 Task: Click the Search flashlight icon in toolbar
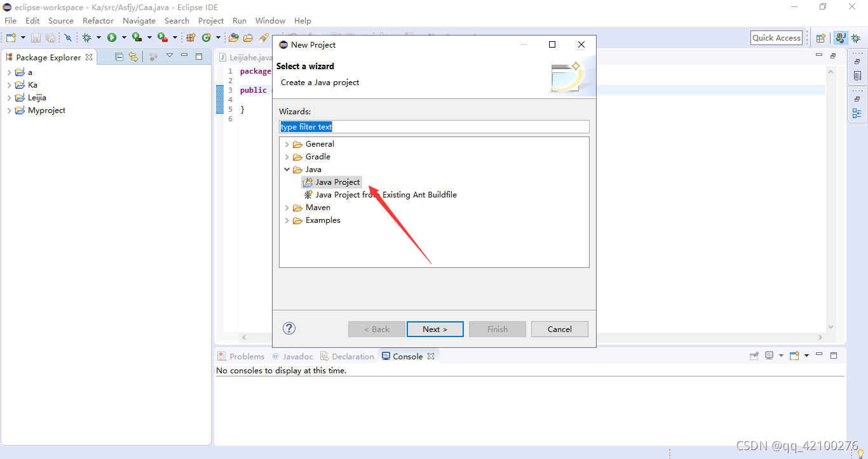click(x=264, y=38)
